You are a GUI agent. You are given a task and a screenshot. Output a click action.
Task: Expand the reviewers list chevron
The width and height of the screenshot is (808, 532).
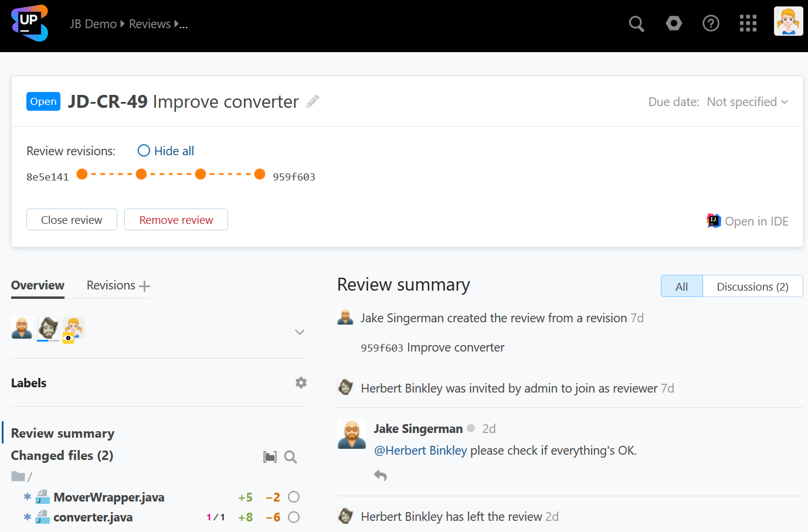pos(300,332)
